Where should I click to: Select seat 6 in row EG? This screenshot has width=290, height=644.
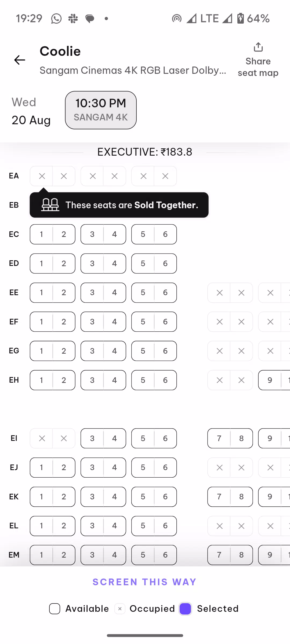tap(165, 351)
